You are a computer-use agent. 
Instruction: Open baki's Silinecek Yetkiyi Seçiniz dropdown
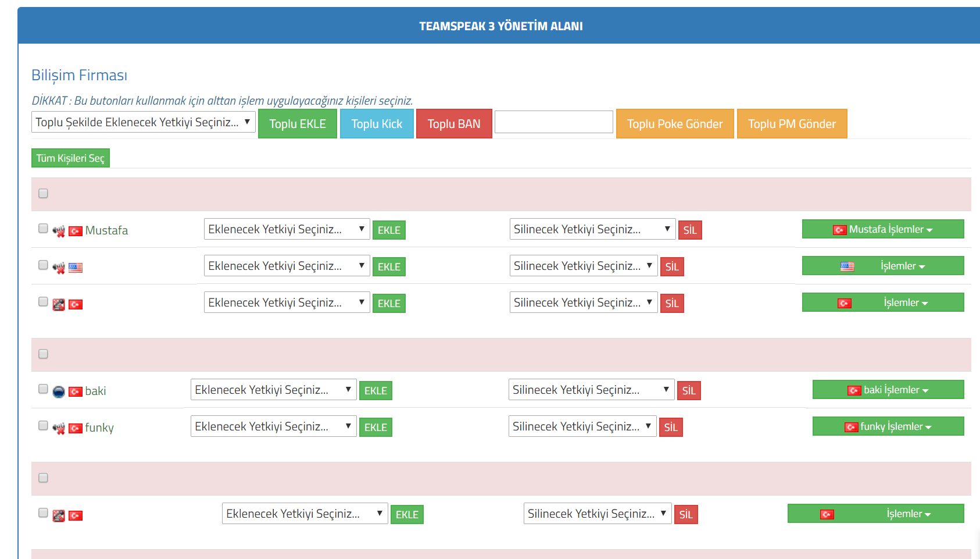point(592,390)
